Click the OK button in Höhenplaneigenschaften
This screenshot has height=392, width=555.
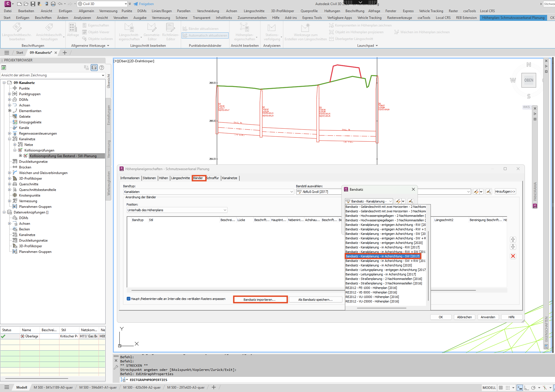click(441, 317)
